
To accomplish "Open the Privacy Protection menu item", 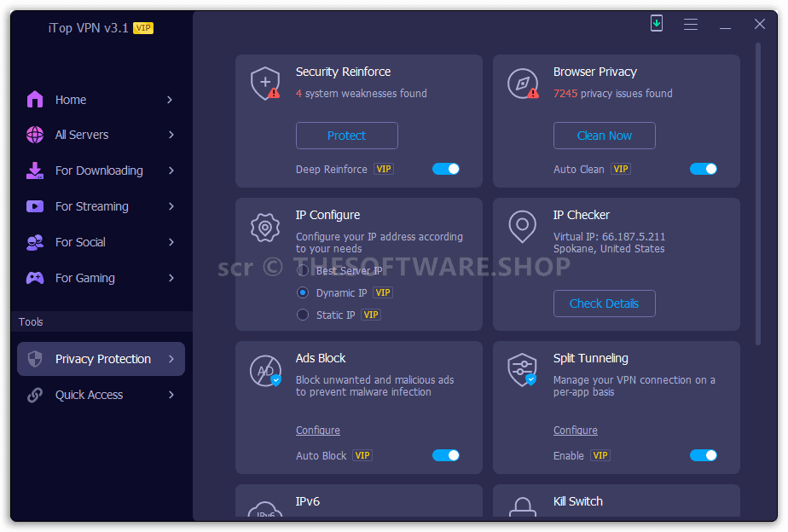I will [x=101, y=359].
